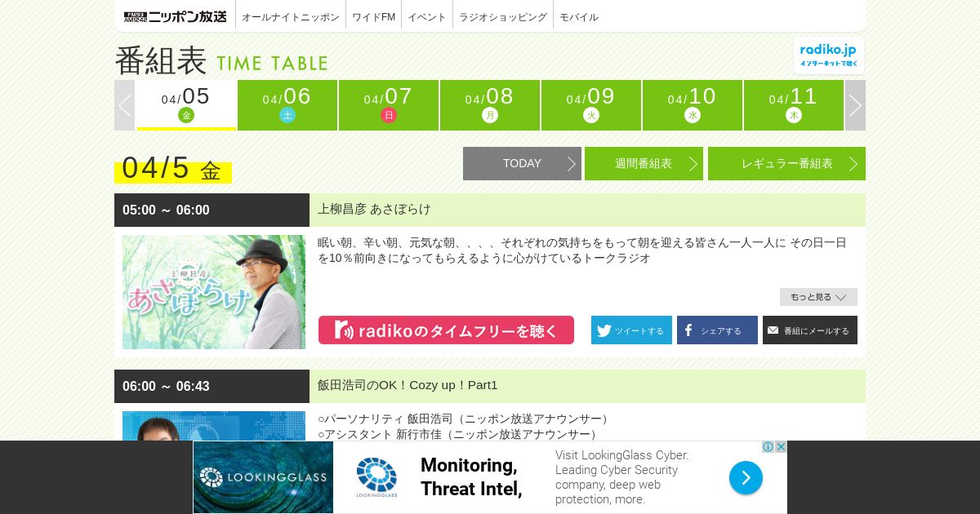Click the 04/5 金 date heading
Viewport: 980px width, 514px height.
point(172,169)
